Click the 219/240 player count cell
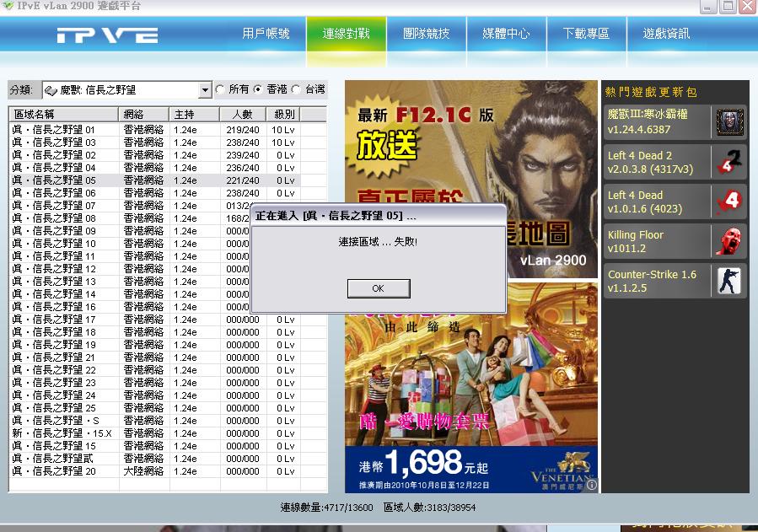The height and width of the screenshot is (532, 758). coord(243,130)
